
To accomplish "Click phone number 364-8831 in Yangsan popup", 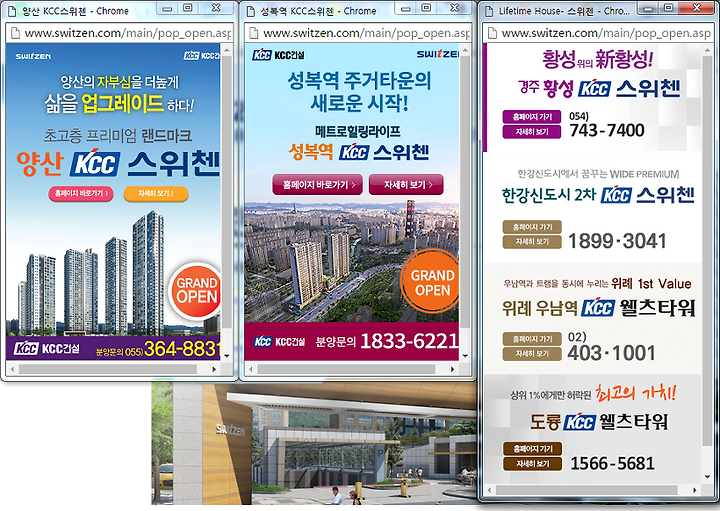I will (182, 349).
